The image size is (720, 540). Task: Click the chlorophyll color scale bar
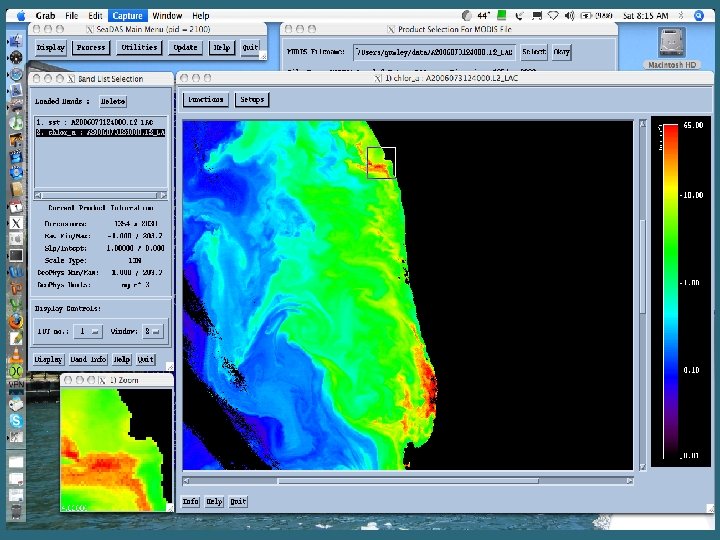click(671, 292)
